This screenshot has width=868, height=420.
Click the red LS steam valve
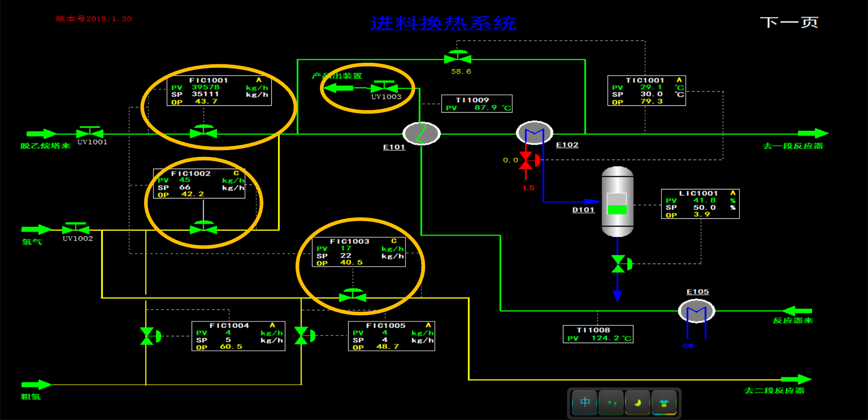[529, 160]
